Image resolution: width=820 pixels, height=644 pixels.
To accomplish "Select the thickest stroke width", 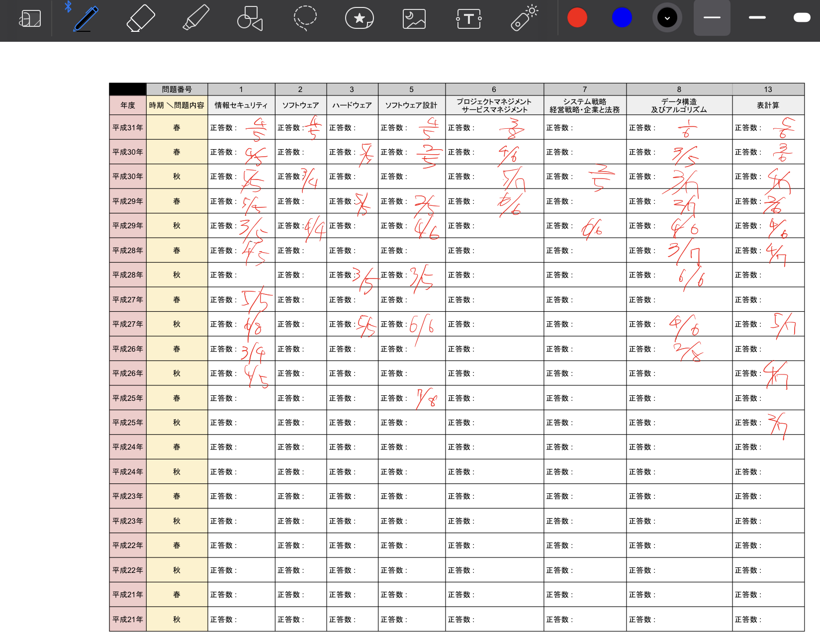I will pos(802,18).
